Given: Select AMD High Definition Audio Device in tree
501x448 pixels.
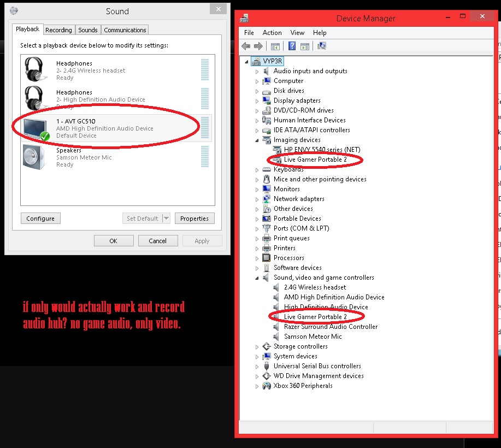Looking at the screenshot, I should point(334,297).
